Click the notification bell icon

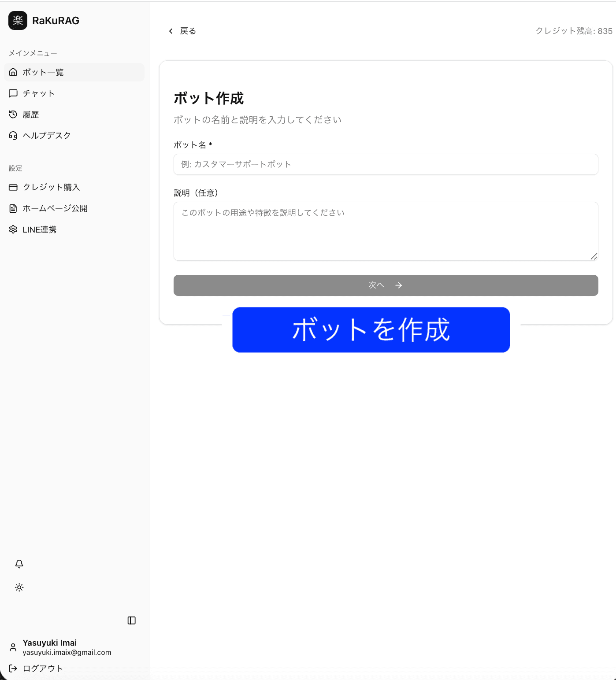point(19,563)
